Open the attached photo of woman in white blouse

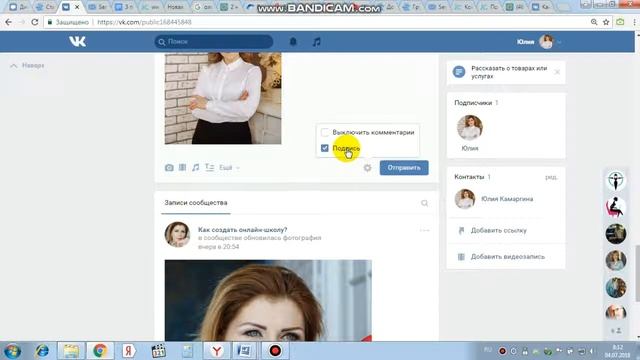click(x=223, y=98)
